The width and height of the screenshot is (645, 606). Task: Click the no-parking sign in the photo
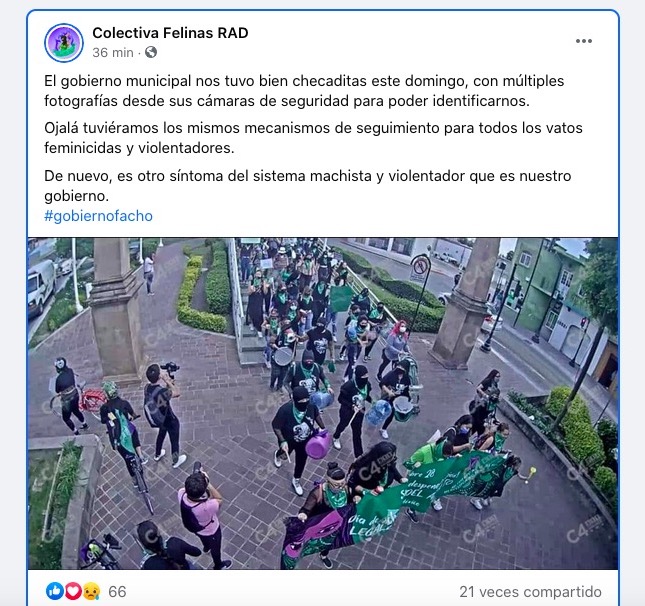point(420,268)
